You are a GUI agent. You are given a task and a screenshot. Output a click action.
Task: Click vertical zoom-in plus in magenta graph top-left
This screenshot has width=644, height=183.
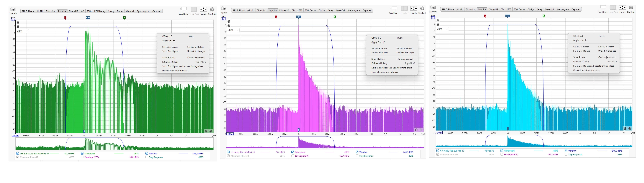point(229,21)
